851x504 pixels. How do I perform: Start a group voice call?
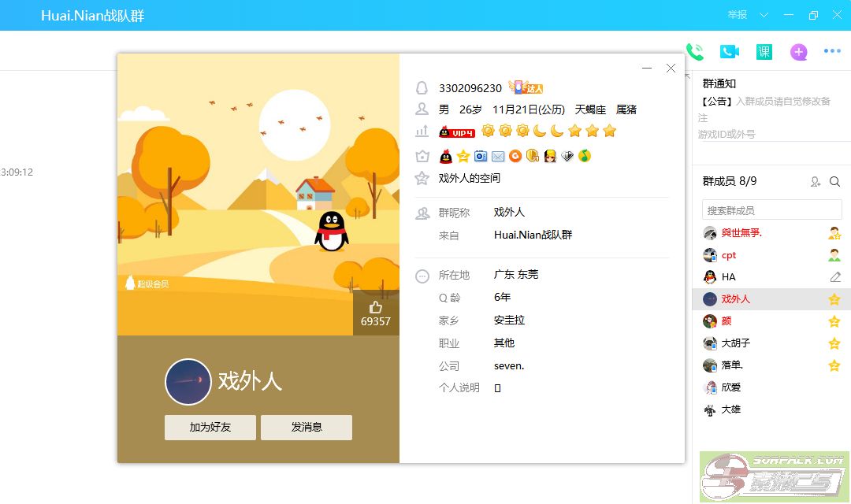[x=695, y=52]
